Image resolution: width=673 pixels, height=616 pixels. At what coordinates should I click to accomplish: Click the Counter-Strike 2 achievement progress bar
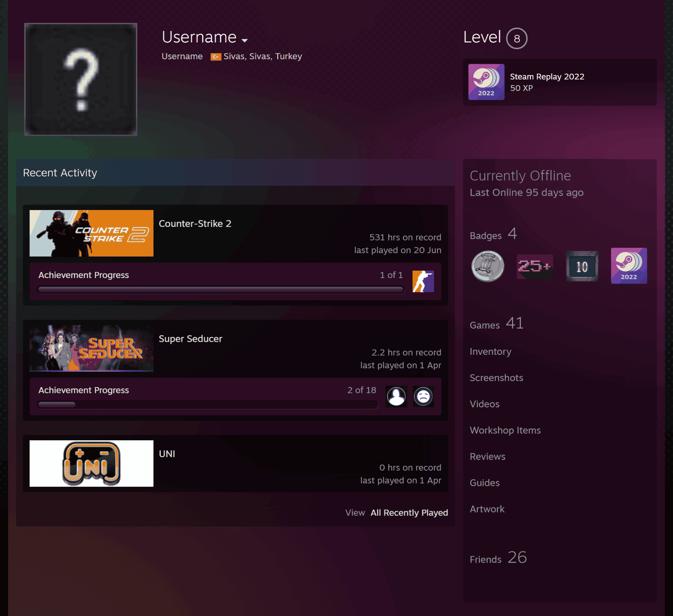[x=221, y=290]
